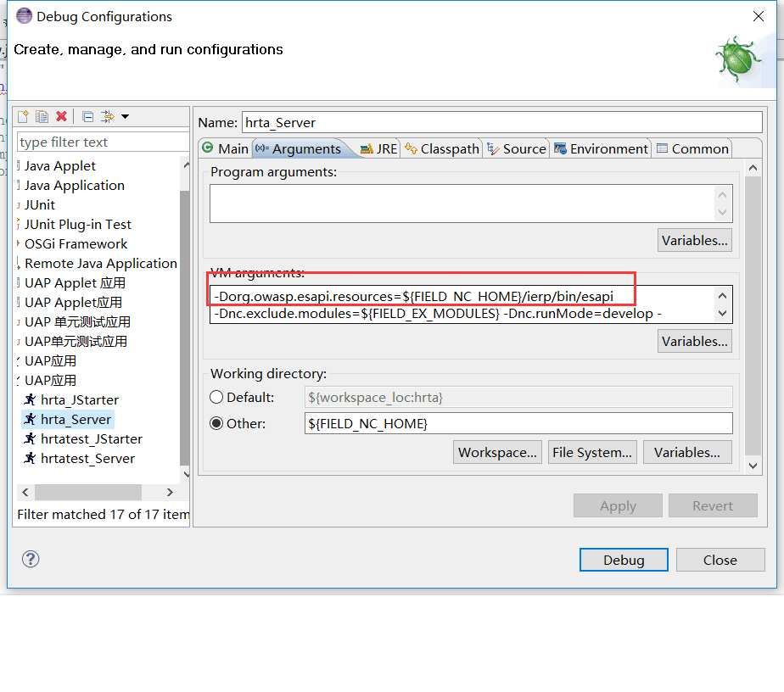Click VM arguments scroll up arrow
Screen dimensions: 784x692
click(723, 296)
